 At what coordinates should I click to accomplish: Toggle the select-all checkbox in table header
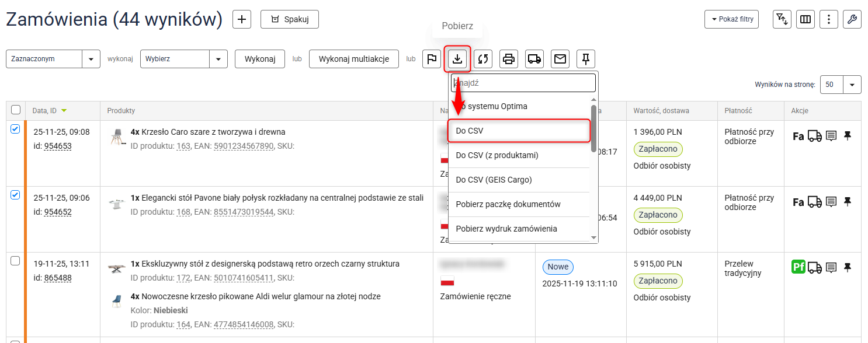tap(16, 110)
